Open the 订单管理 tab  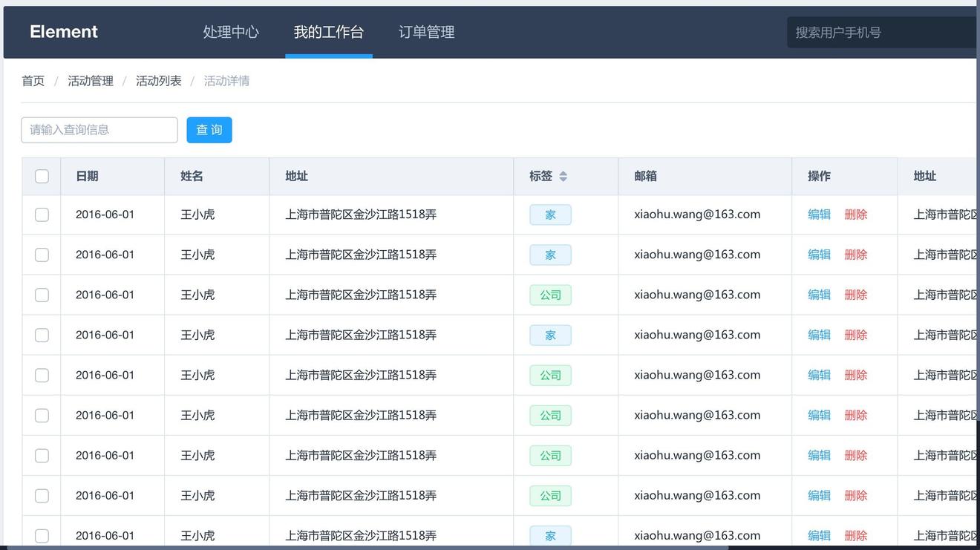coord(425,32)
